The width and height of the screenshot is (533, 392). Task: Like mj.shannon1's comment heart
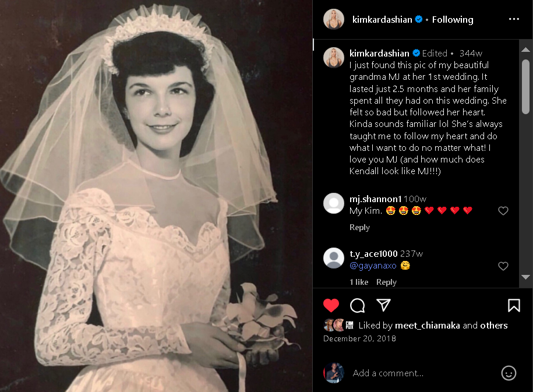coord(503,211)
